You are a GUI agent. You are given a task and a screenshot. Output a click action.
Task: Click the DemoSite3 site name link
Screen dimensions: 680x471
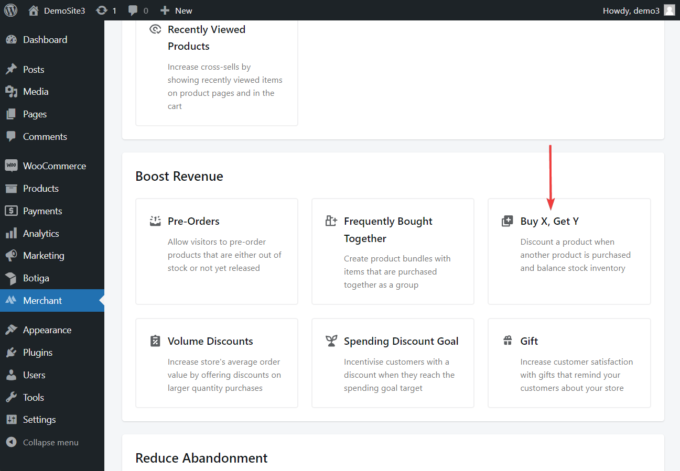64,10
